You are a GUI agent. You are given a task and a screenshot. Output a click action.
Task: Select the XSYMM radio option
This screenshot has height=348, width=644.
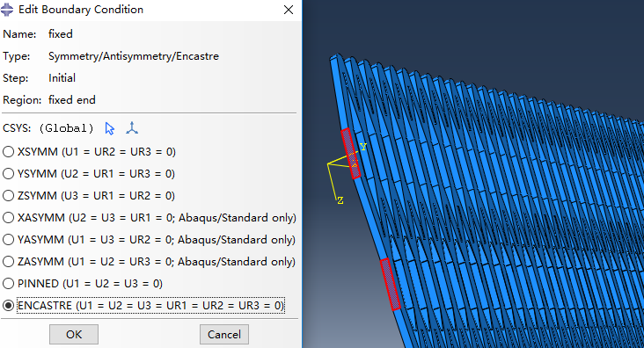coord(8,152)
